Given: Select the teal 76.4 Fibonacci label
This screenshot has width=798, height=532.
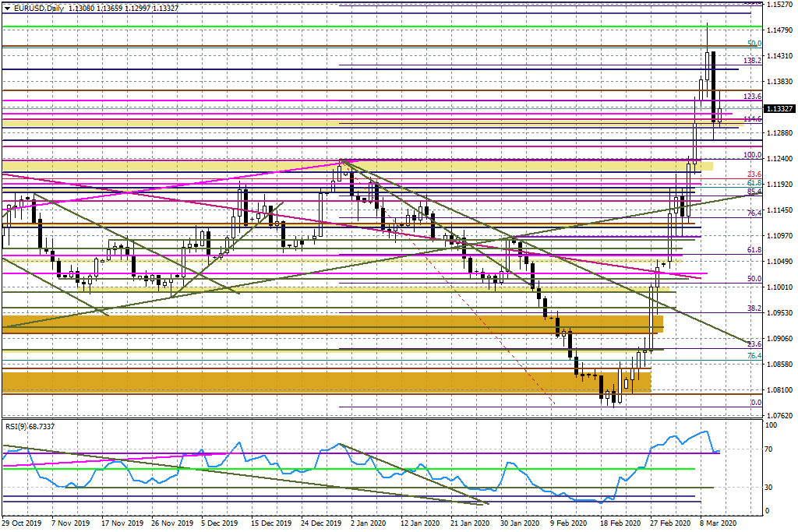Looking at the screenshot, I should (754, 355).
